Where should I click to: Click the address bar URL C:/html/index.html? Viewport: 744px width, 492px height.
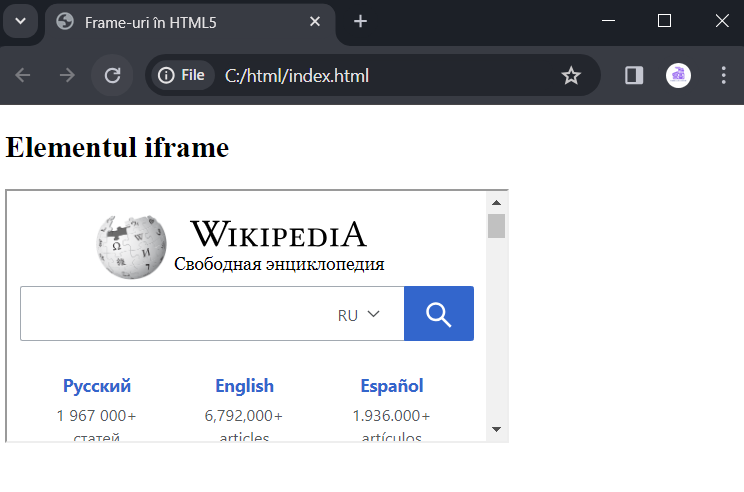click(x=297, y=76)
